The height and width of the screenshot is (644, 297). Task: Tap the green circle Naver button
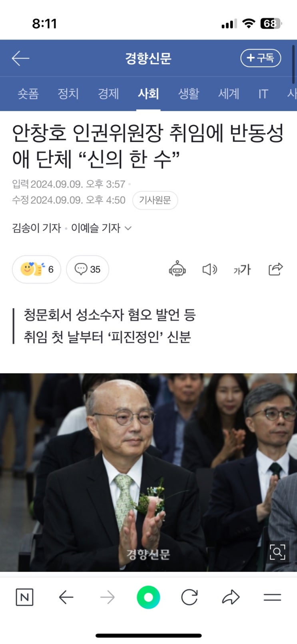(148, 598)
